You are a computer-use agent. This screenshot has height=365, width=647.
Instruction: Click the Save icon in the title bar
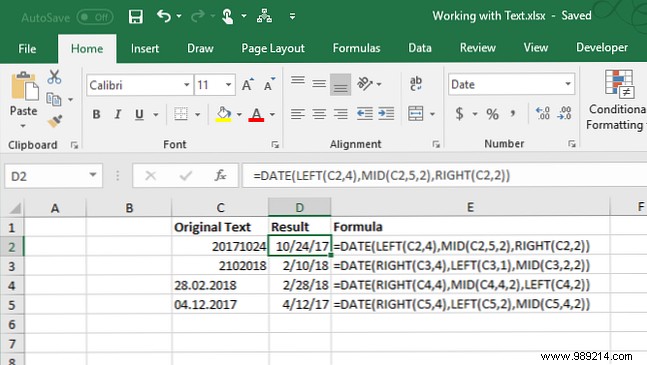pos(135,16)
